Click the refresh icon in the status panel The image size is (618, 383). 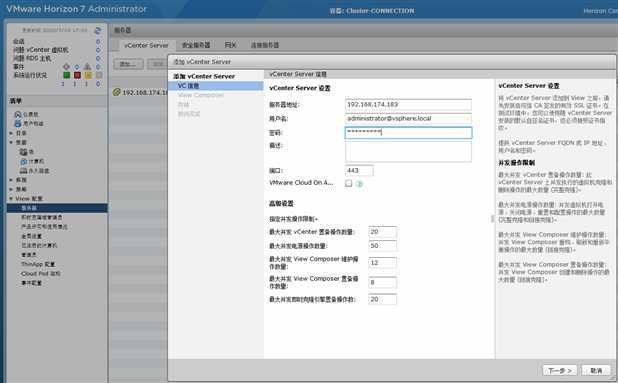pyautogui.click(x=98, y=30)
